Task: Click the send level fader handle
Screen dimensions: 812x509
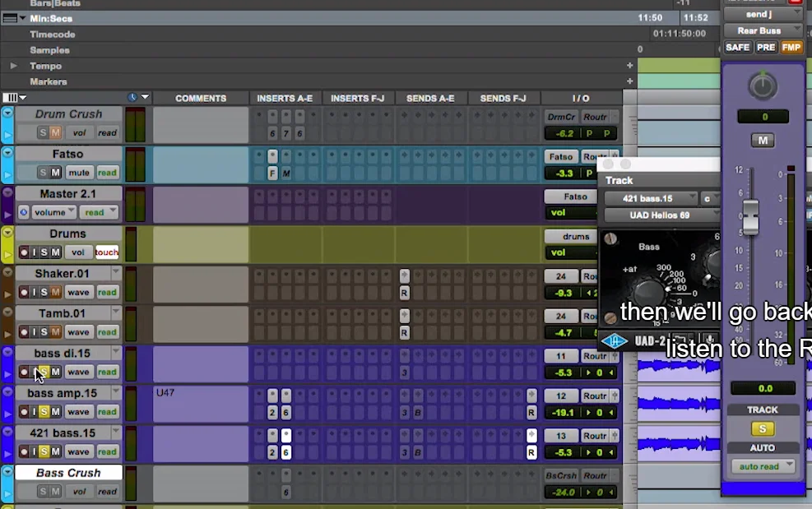Action: click(x=751, y=216)
